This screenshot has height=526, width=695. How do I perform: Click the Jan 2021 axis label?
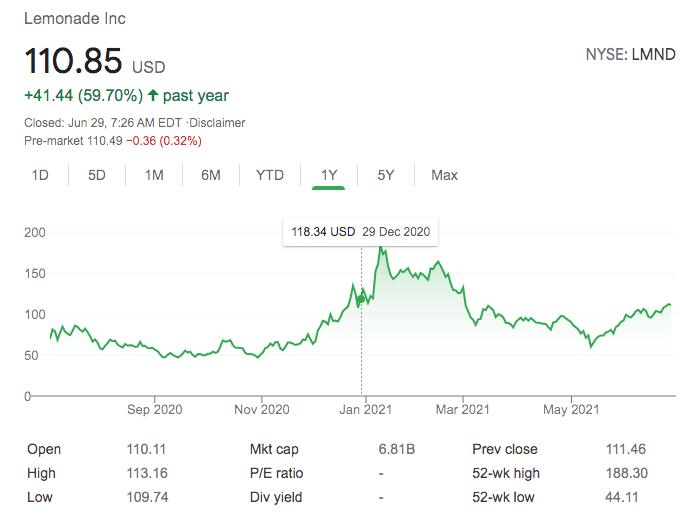pos(366,409)
